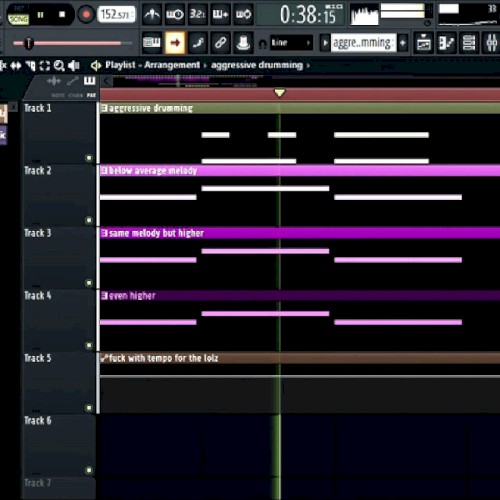The width and height of the screenshot is (500, 500).
Task: Open the pattern selector 'aggre..mming'
Action: tap(363, 43)
